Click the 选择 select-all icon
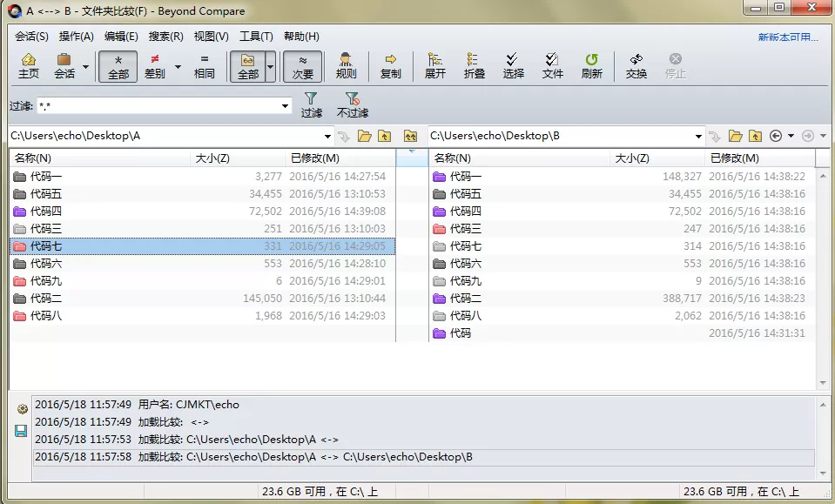The image size is (835, 504). [513, 66]
